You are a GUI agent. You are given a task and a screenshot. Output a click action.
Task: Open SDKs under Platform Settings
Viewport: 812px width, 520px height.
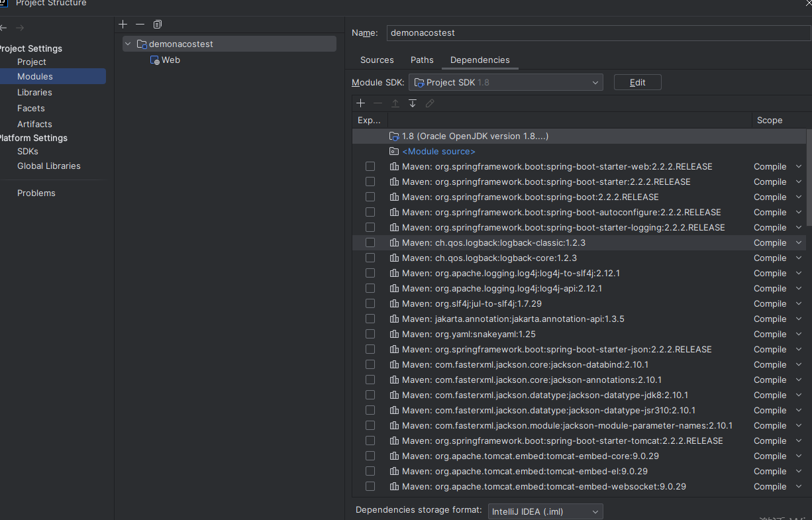(x=28, y=151)
